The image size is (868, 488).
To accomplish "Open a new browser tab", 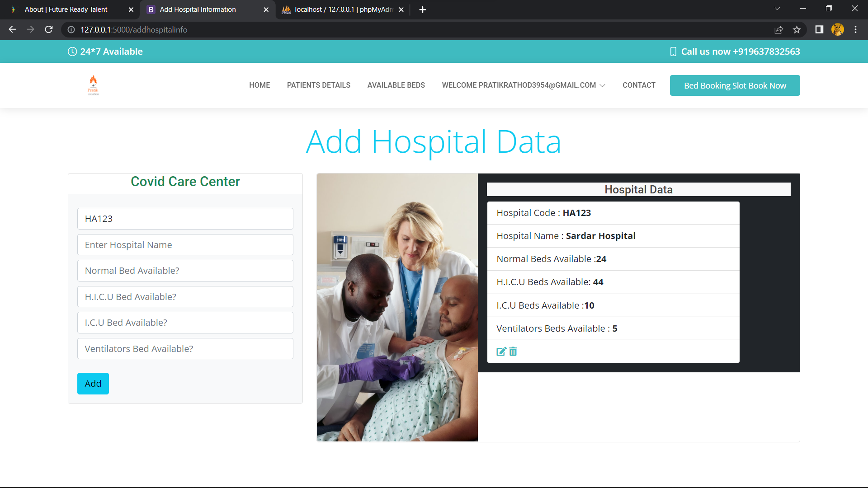I will [423, 9].
